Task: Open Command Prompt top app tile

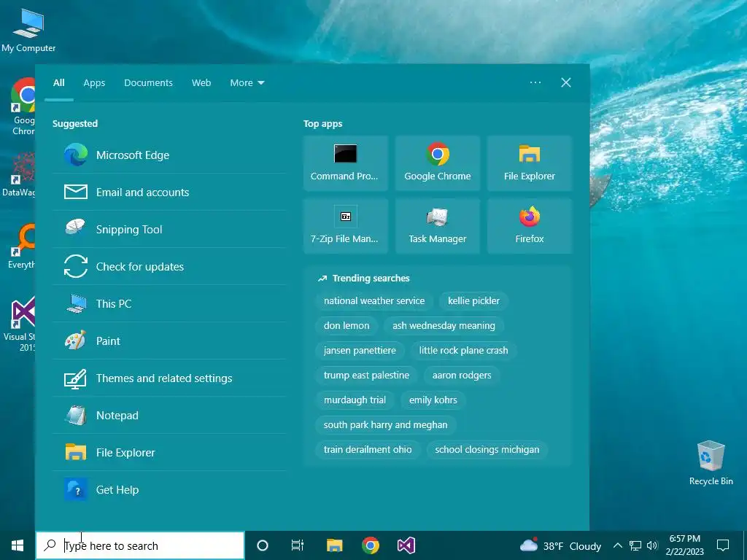Action: [x=345, y=163]
